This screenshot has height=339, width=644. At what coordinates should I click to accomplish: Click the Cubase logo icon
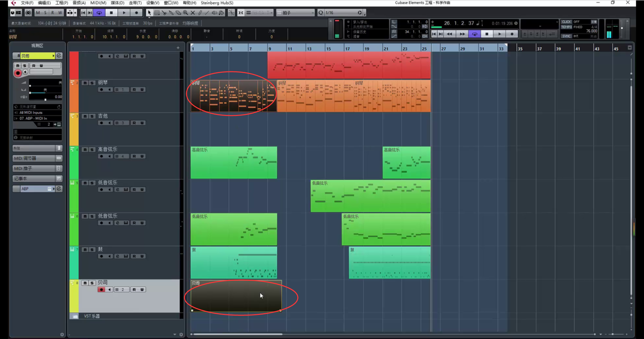pyautogui.click(x=13, y=3)
